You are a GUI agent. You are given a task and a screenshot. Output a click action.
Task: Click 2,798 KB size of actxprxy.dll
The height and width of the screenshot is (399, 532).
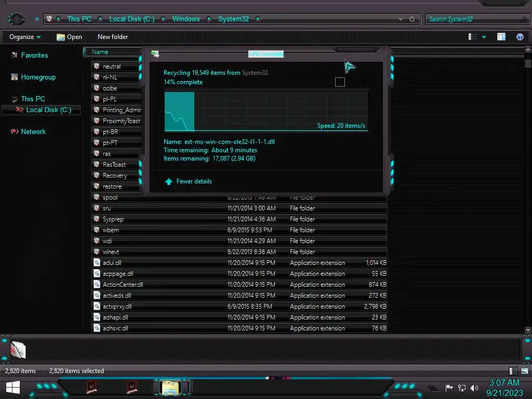tap(375, 307)
